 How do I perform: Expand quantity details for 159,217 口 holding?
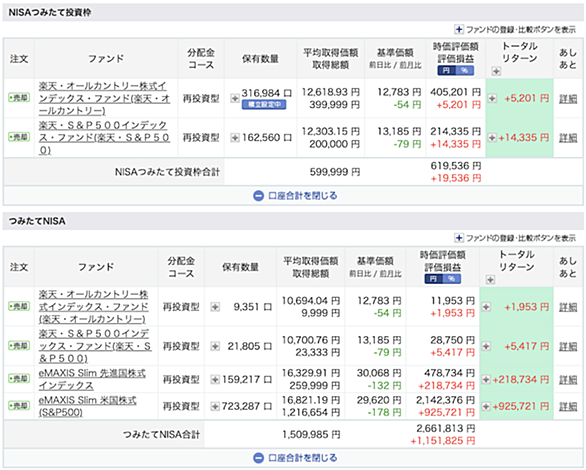[215, 379]
